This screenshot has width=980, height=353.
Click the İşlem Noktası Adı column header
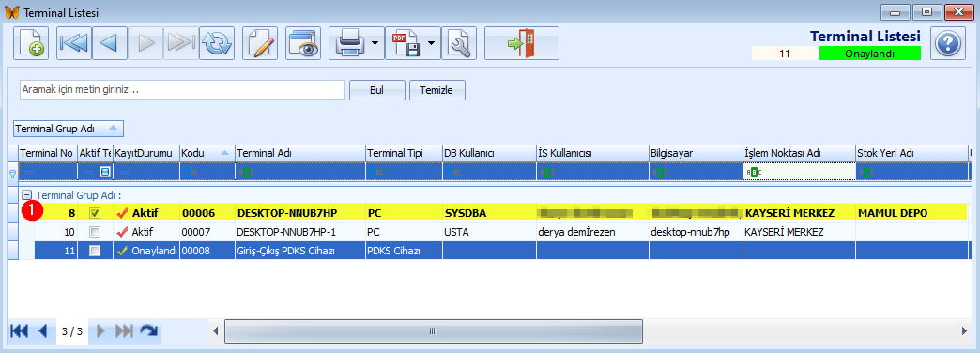pos(799,153)
